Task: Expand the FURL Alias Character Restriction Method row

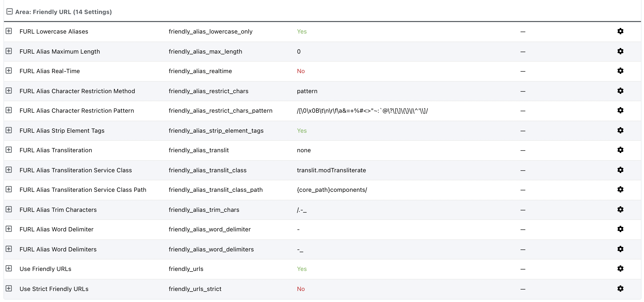Action: pos(9,91)
